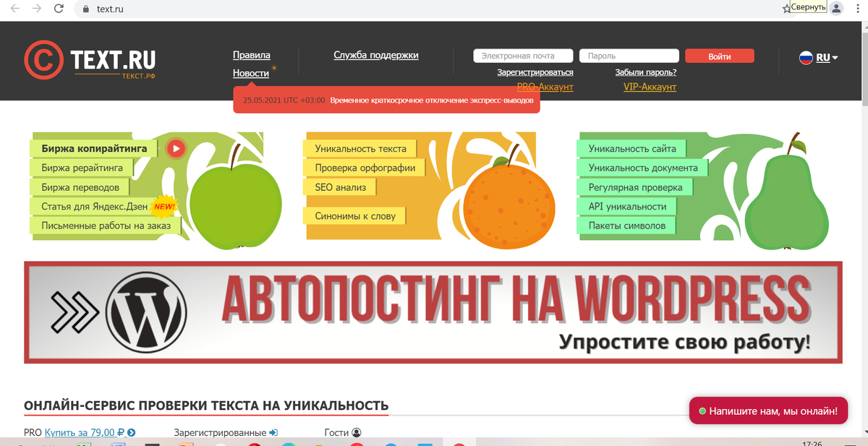This screenshot has height=446, width=868.
Task: Click the arrow icon after PRO price
Action: pos(132,432)
